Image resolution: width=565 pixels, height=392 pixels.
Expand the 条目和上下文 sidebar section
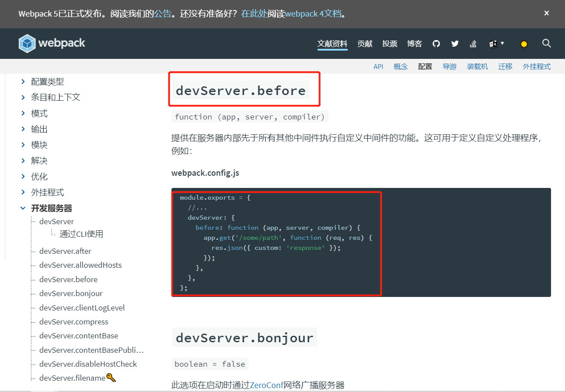coord(23,97)
